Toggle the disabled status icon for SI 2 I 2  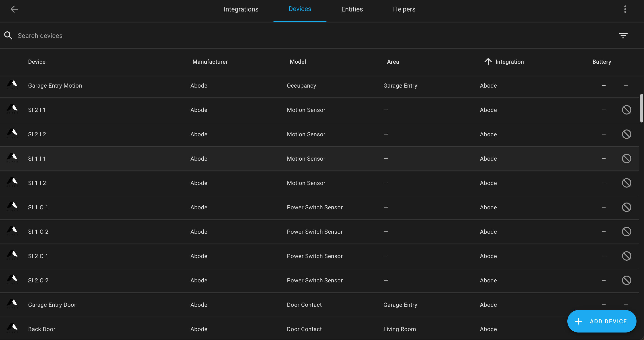[626, 134]
